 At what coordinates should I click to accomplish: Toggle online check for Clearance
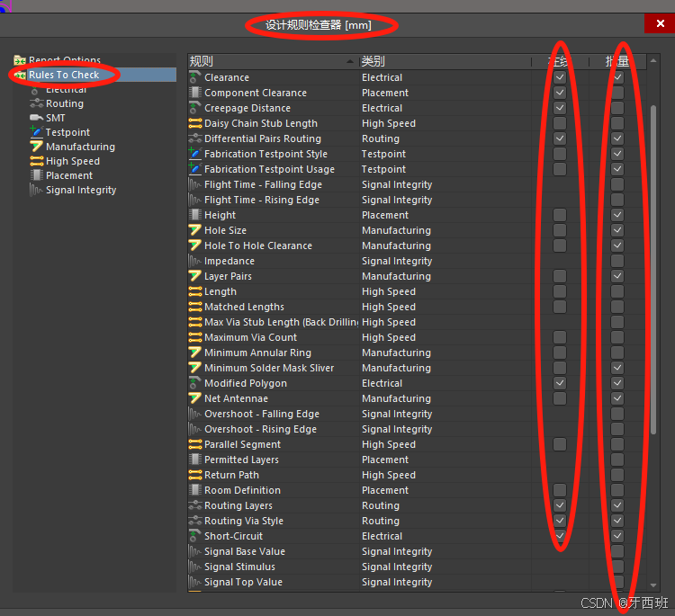560,77
